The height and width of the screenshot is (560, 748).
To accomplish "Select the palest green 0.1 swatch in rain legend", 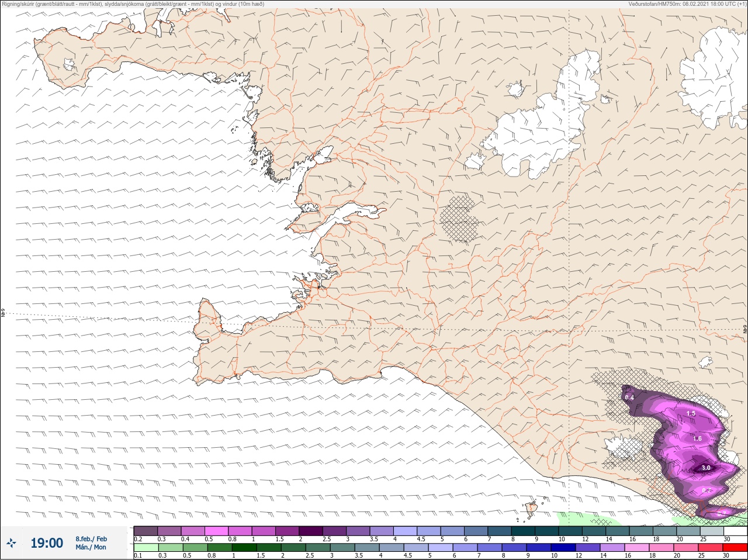I will 146,548.
